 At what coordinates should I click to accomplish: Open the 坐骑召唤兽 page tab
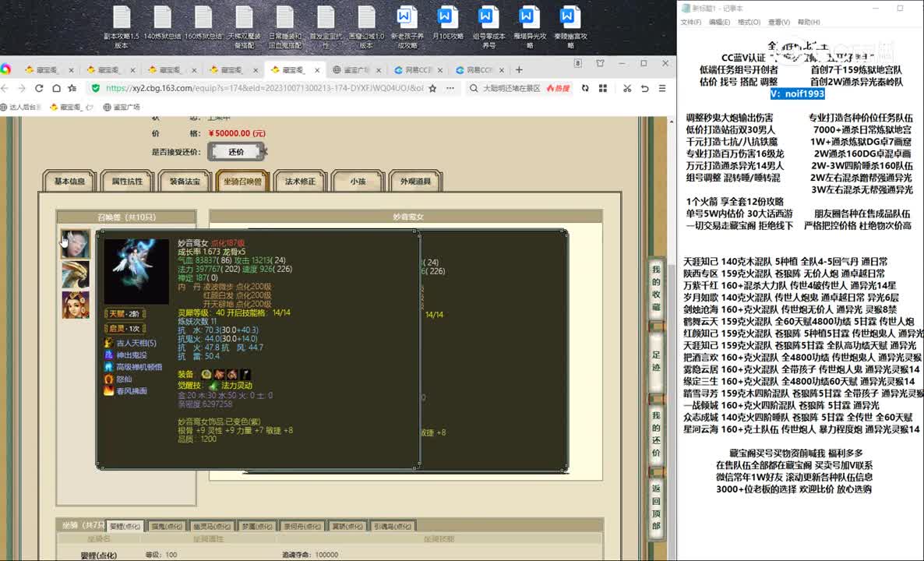coord(243,182)
